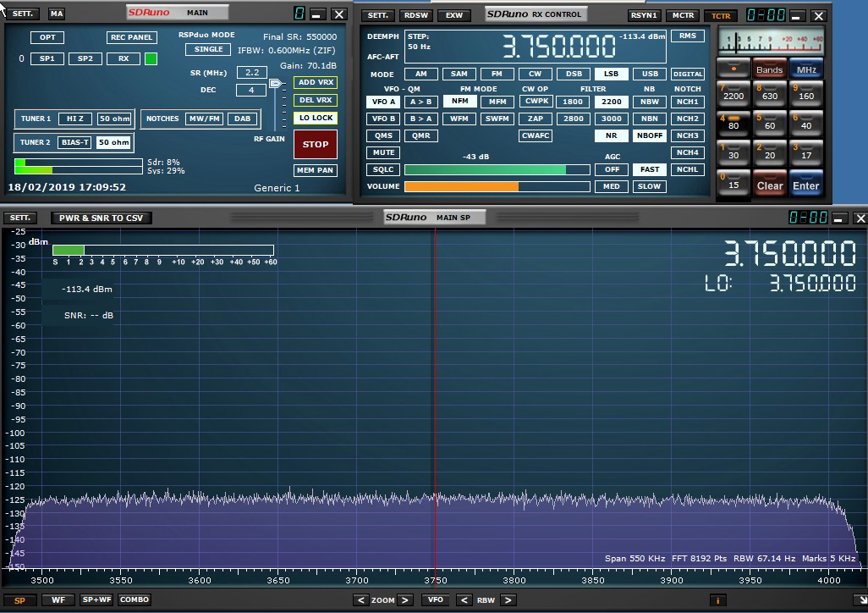Toggle SQLC squelch
The image size is (868, 613).
click(383, 169)
